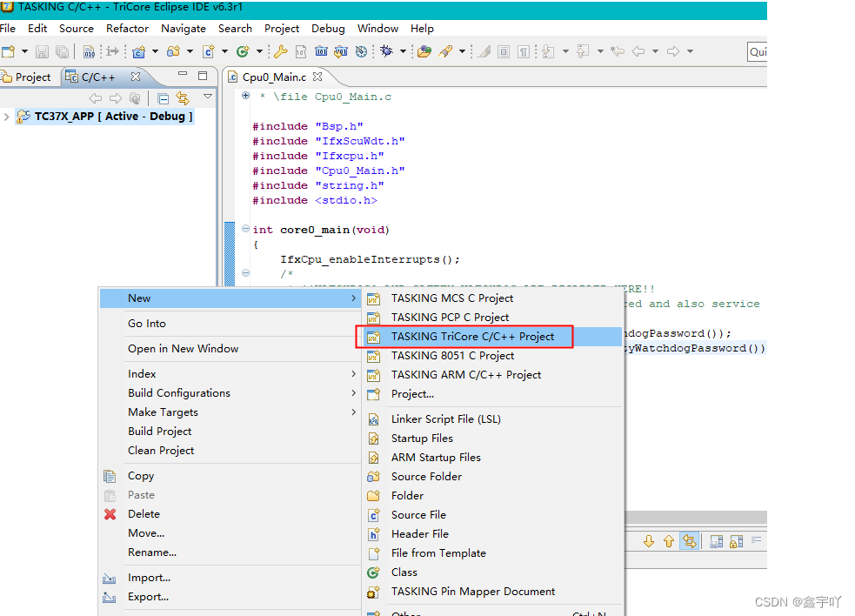Collapse all nodes in the C/C++ view

(164, 97)
